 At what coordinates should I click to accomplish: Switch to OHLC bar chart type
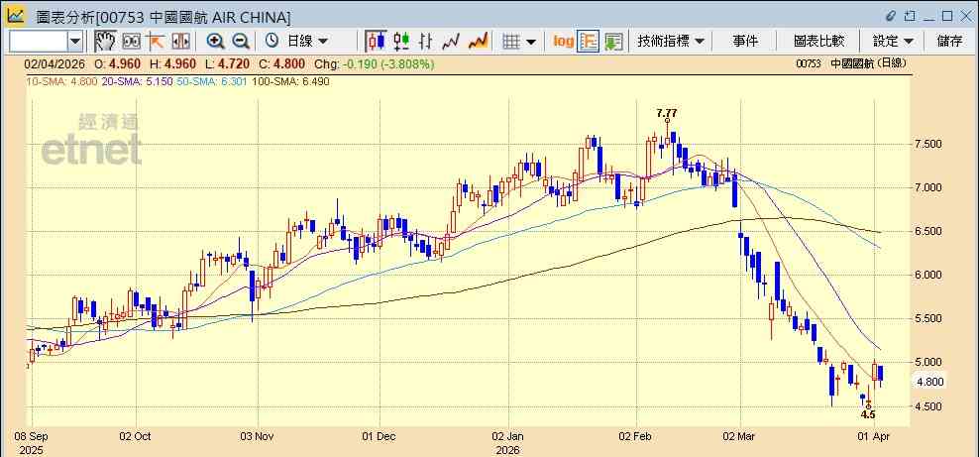(x=426, y=42)
